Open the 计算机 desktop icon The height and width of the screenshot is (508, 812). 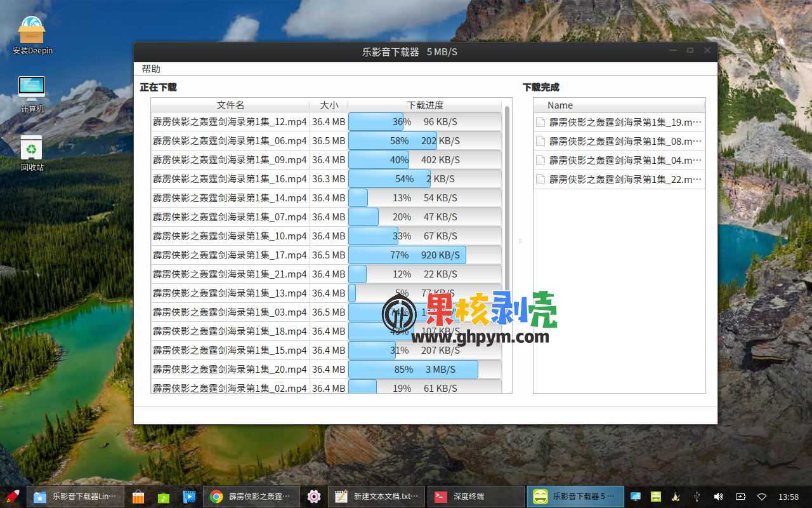32,95
